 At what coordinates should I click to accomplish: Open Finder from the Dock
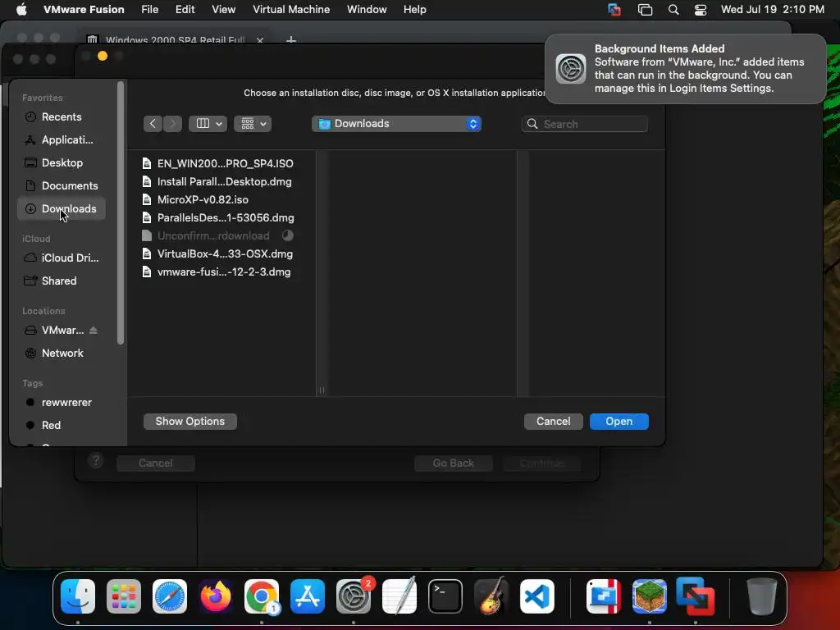tap(78, 596)
